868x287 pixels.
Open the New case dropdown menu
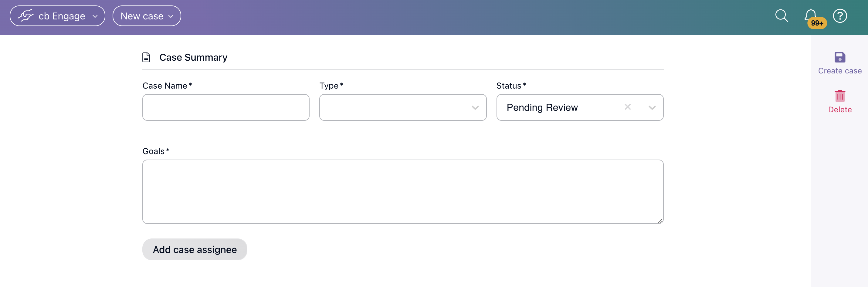coord(147,16)
